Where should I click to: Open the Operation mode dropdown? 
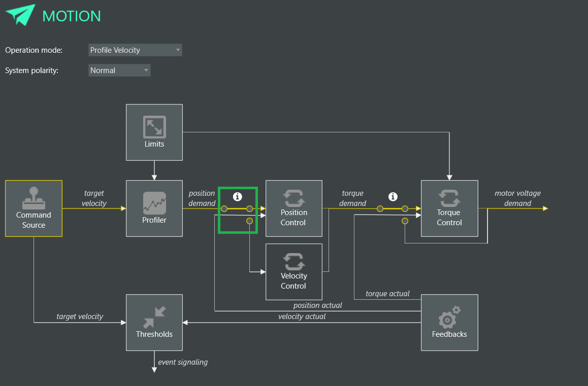coord(135,50)
